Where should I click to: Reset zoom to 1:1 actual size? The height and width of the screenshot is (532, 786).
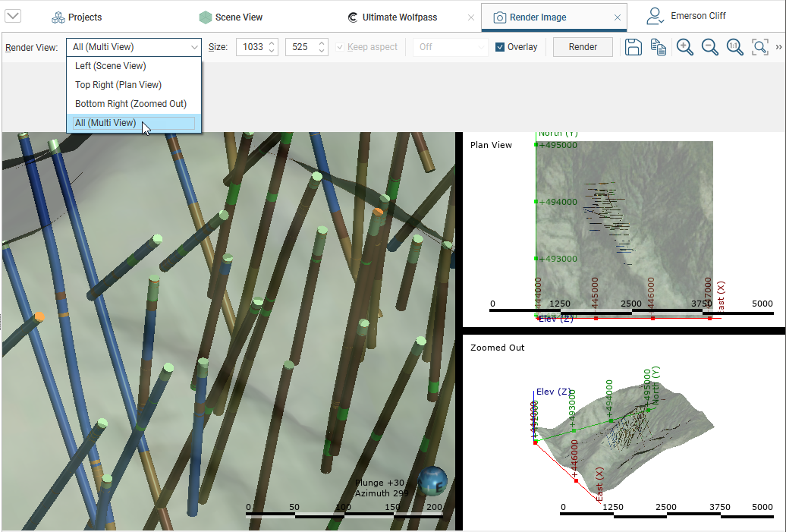(734, 47)
